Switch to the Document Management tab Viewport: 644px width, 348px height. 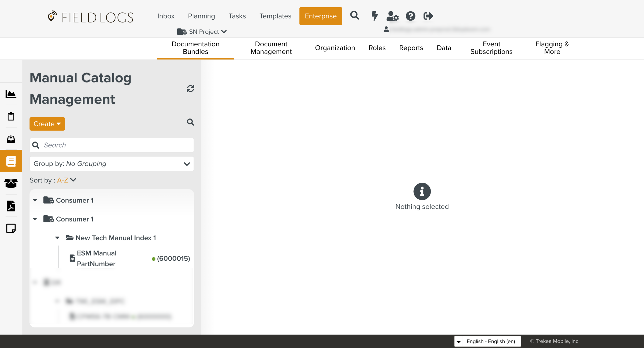(x=271, y=48)
